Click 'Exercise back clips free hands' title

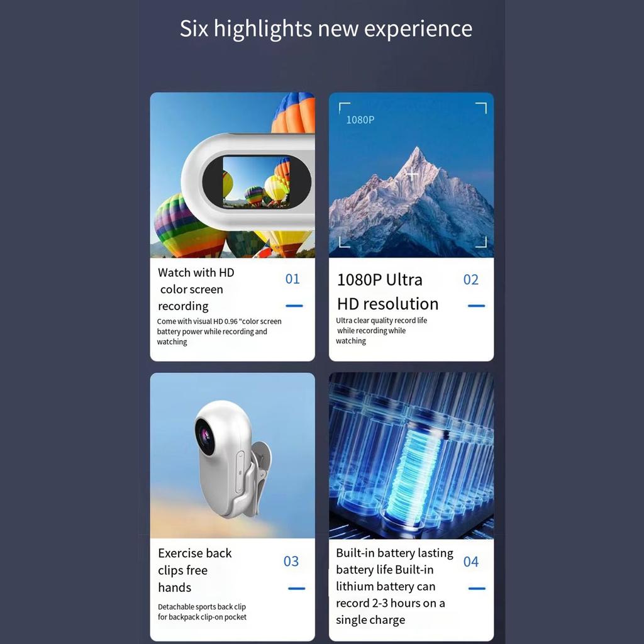pos(195,570)
